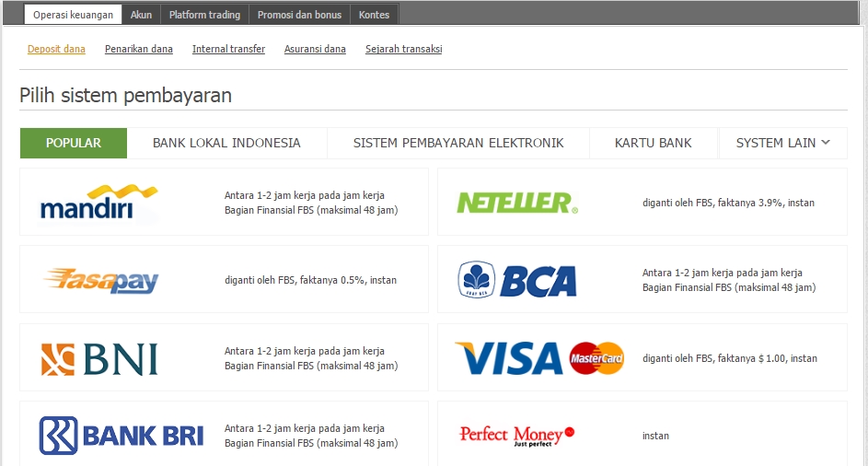Open the Kontes tab
The height and width of the screenshot is (466, 868).
375,15
